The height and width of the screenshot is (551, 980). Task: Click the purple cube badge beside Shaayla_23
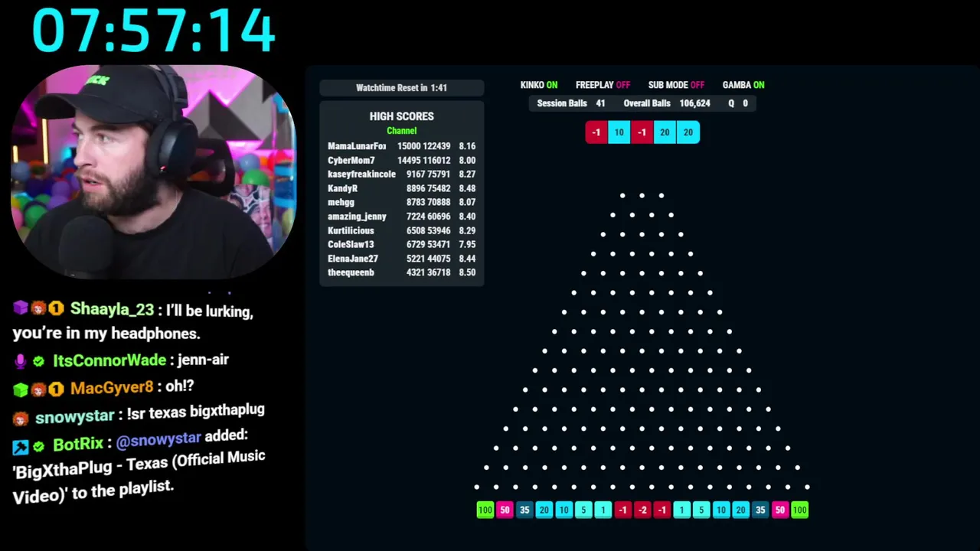(21, 308)
